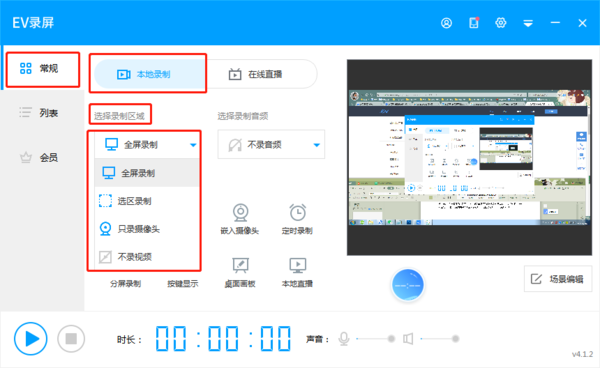Adjust the speaker volume slider

click(x=439, y=339)
